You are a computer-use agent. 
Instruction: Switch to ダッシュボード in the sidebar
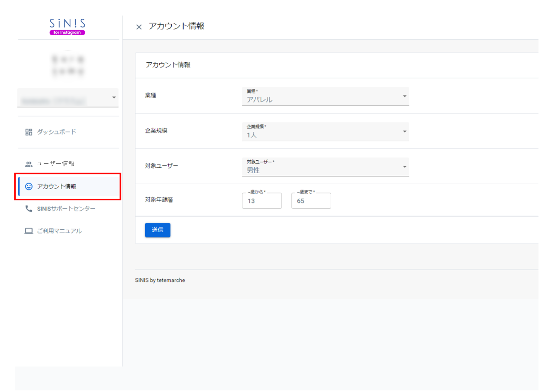[56, 132]
